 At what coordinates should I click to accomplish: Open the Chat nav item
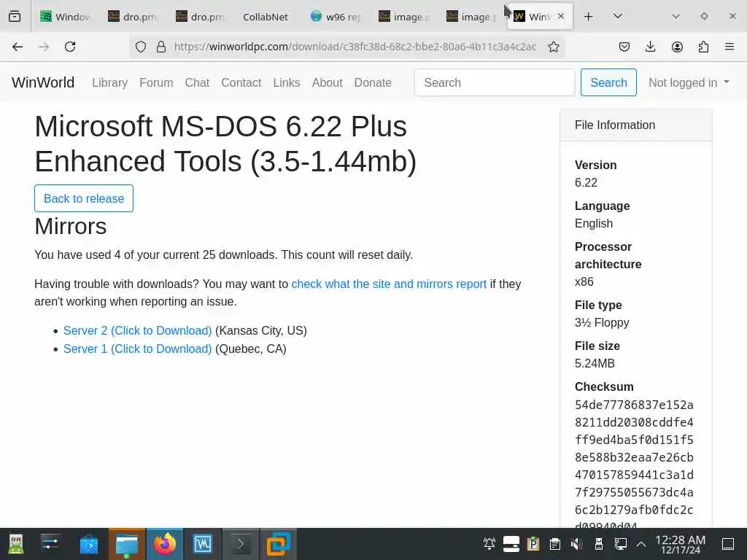pos(197,83)
